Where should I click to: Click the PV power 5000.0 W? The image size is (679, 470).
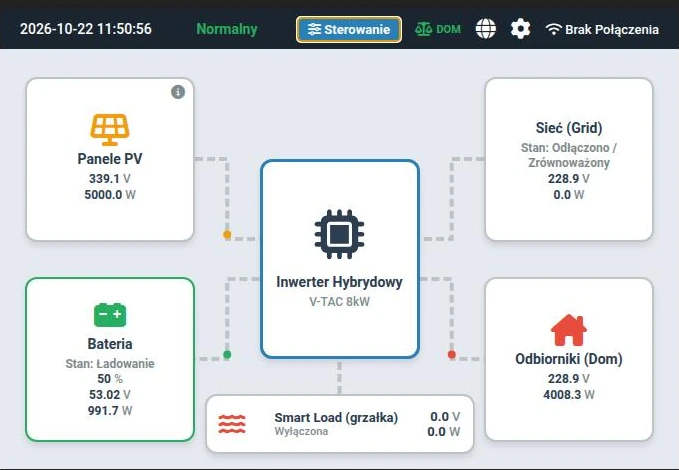pos(110,194)
